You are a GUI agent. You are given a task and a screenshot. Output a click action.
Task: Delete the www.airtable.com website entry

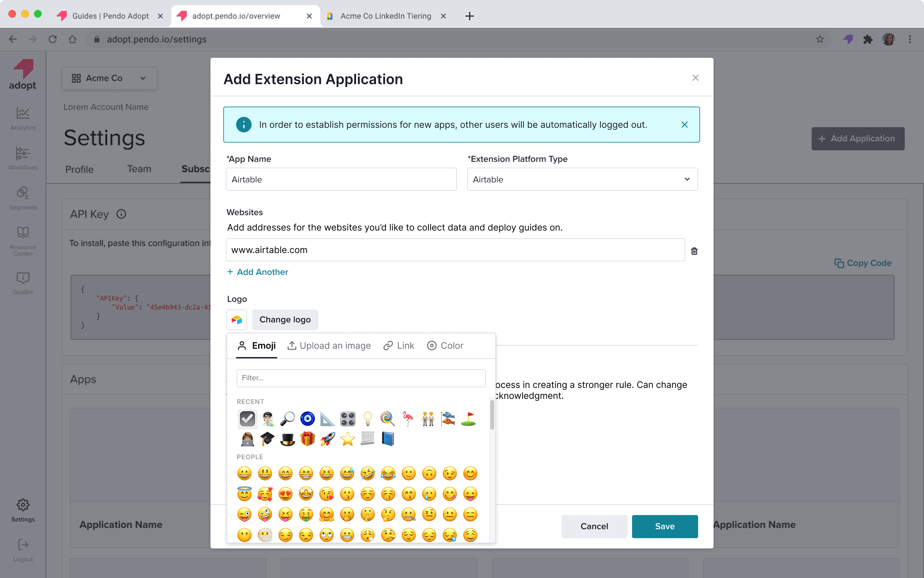[694, 251]
